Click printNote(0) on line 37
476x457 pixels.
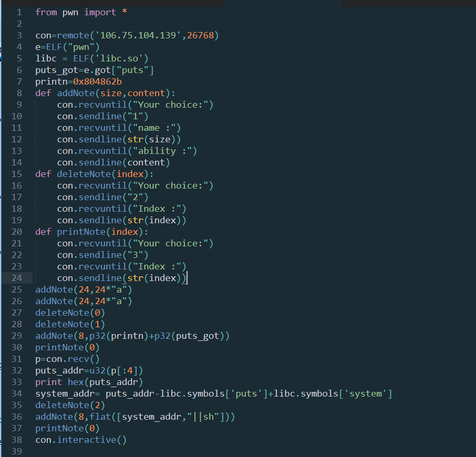(67, 429)
